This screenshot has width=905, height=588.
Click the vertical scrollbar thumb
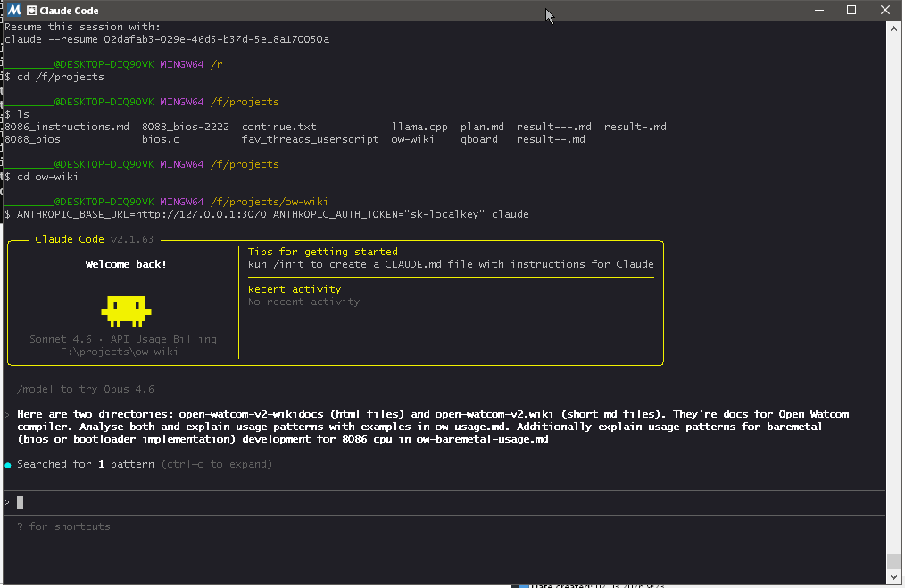893,561
